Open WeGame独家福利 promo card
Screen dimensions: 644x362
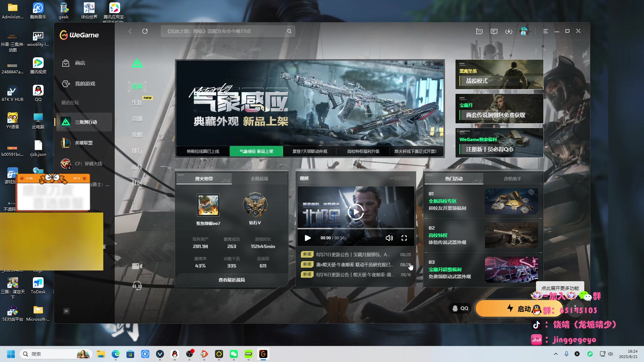[499, 143]
